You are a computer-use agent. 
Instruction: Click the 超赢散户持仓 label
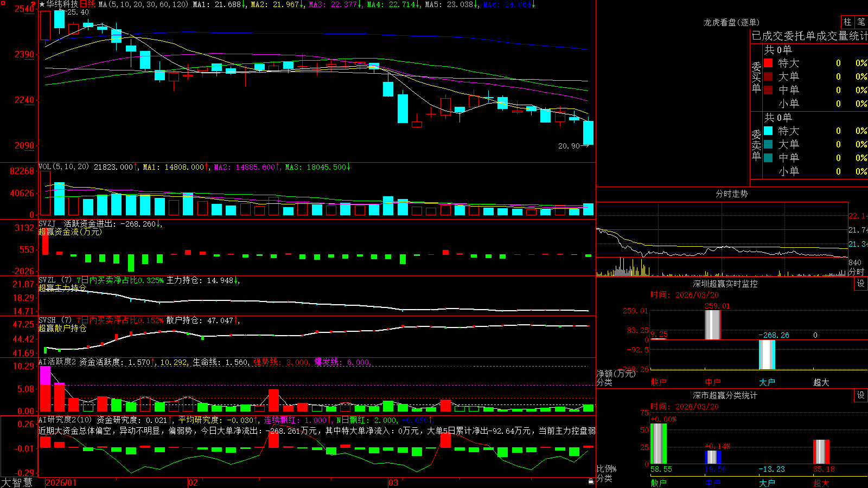pos(62,328)
